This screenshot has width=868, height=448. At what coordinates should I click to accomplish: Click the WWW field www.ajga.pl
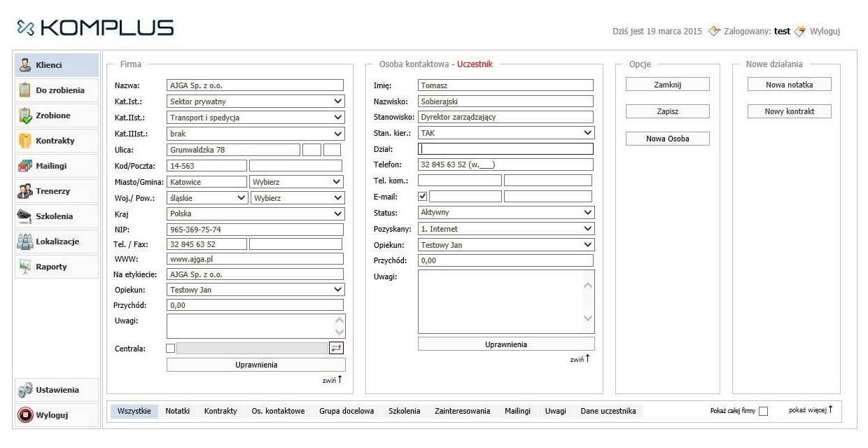click(255, 259)
